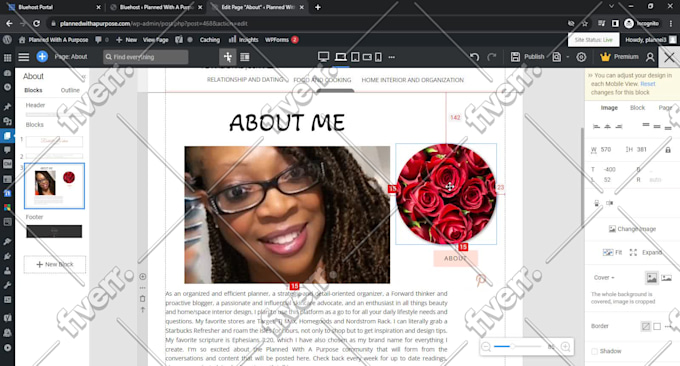
Task: Open WPForms in the admin bar
Action: point(281,39)
